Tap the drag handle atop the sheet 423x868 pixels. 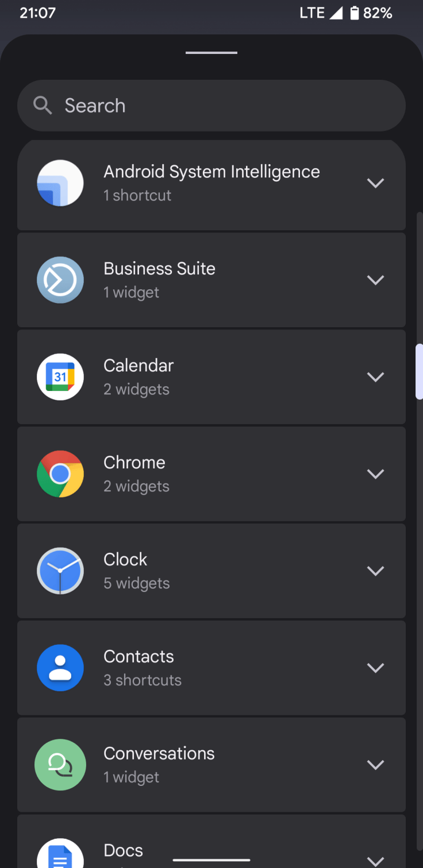[211, 53]
